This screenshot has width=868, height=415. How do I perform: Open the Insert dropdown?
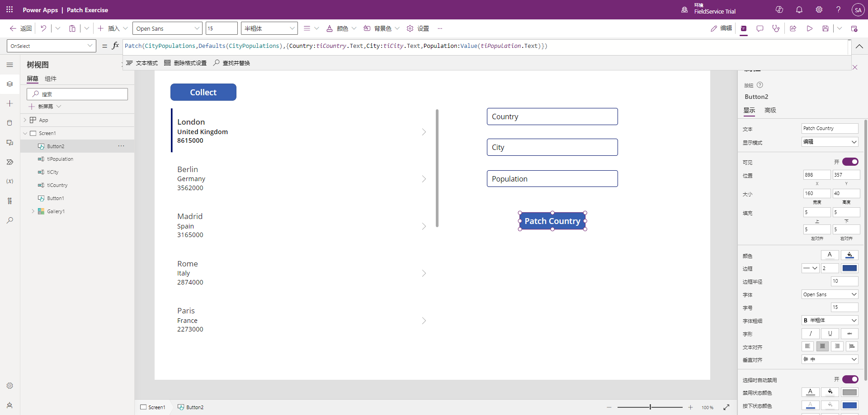[113, 28]
